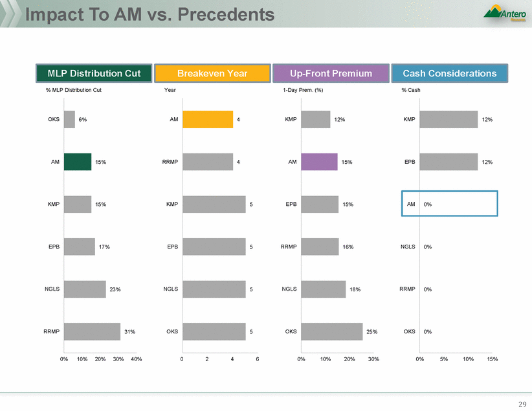Screen dimensions: 532x411
Task: Click the slide title 'Impact To AM vs. Precedents'
Action: point(139,14)
